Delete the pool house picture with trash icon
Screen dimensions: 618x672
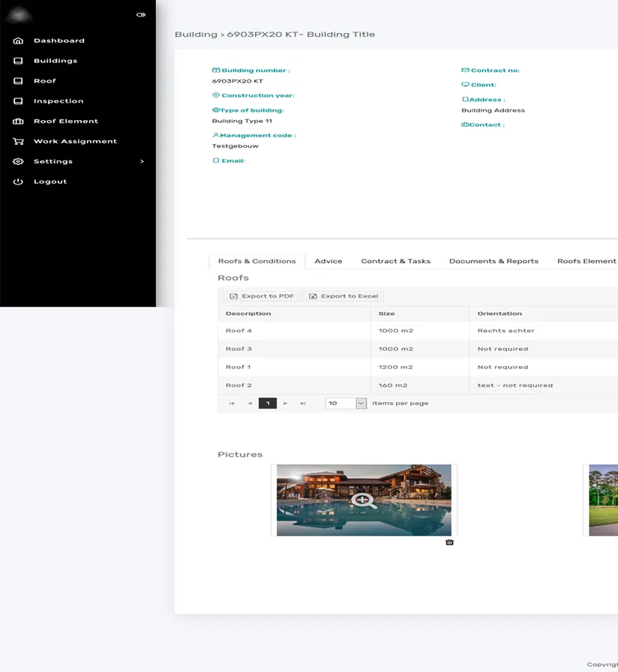[449, 541]
